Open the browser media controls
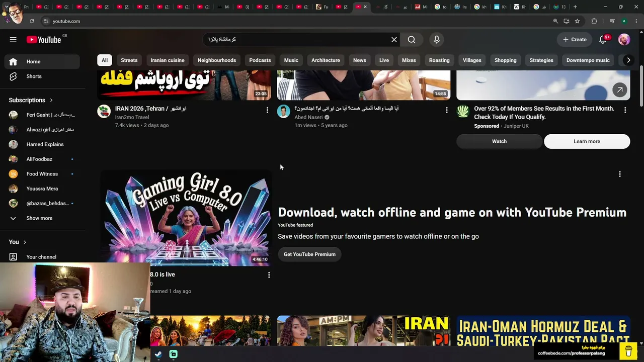 [612, 21]
